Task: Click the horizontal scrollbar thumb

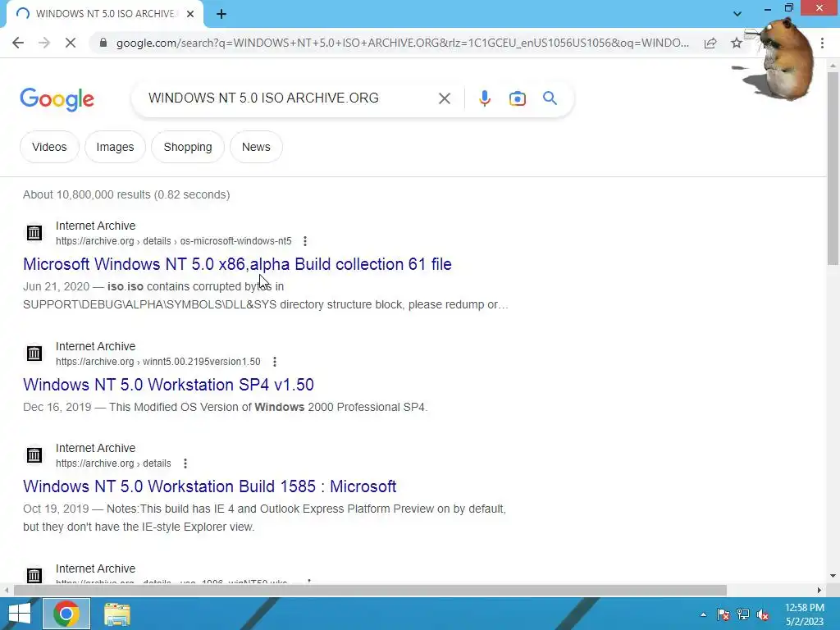Action: (x=370, y=591)
